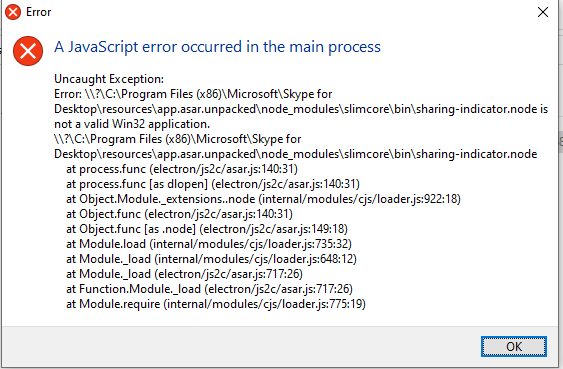Click the "Object.func (electron/js2c/asar.js:140:31)" line

coord(179,214)
